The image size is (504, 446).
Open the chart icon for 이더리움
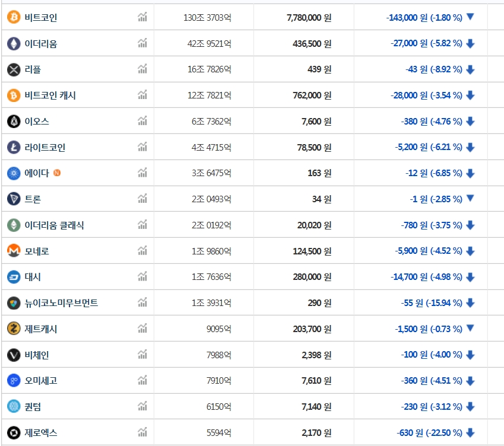coord(142,43)
